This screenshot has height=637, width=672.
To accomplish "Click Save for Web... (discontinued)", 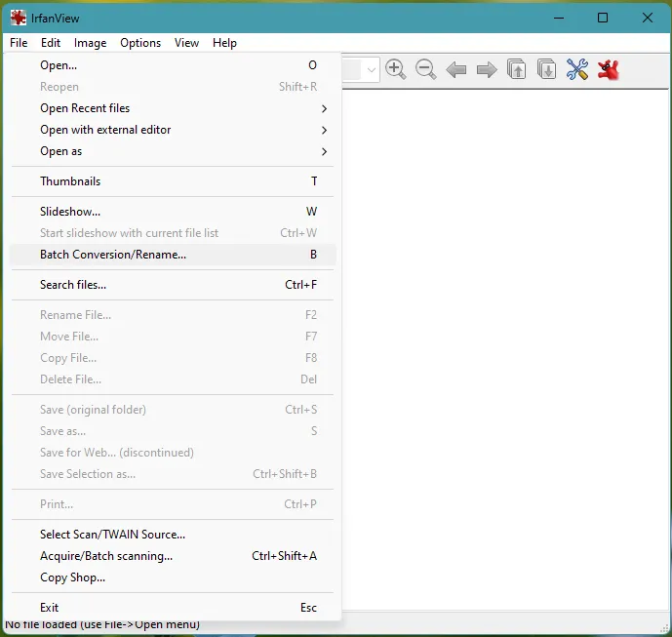I will 173,453.
